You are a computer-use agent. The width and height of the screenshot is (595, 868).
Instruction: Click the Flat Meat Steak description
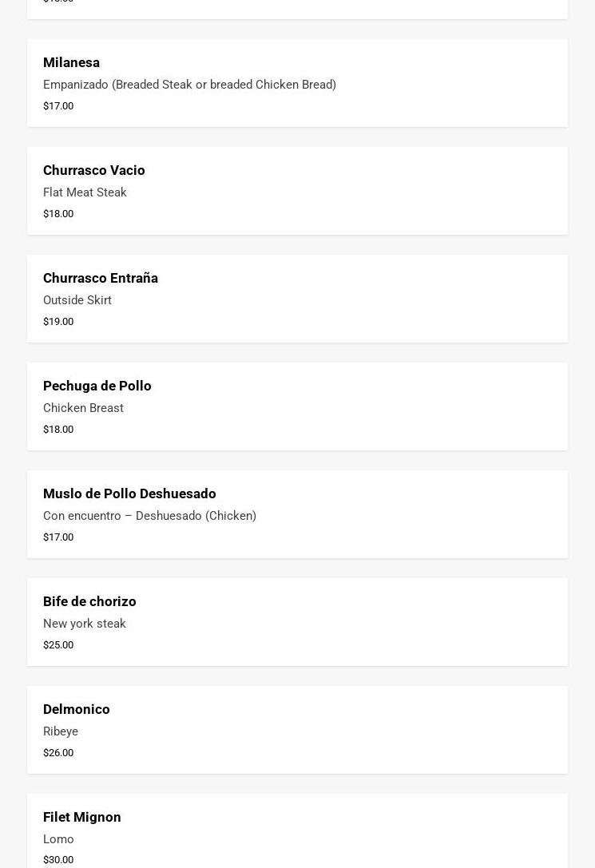(x=85, y=192)
